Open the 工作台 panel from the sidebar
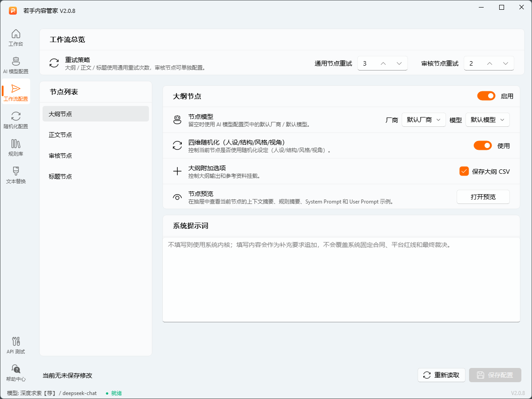Screen dimensions: 532x399 [16, 38]
